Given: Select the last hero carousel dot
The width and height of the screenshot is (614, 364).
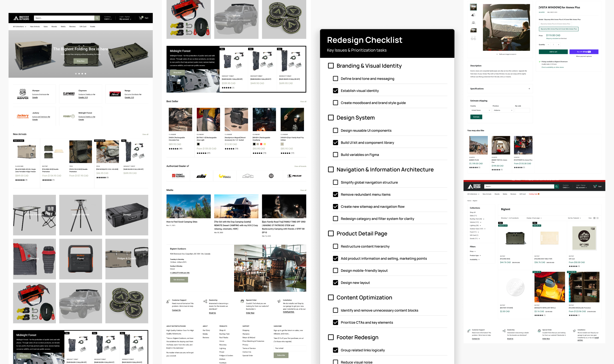Looking at the screenshot, I should tap(85, 73).
